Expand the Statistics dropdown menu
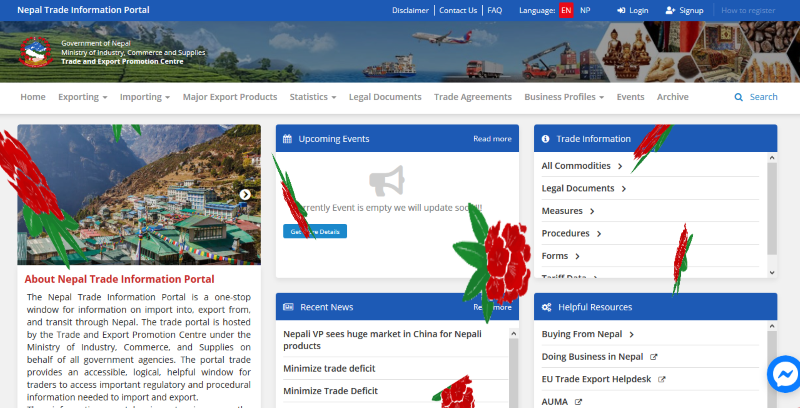 click(x=313, y=97)
